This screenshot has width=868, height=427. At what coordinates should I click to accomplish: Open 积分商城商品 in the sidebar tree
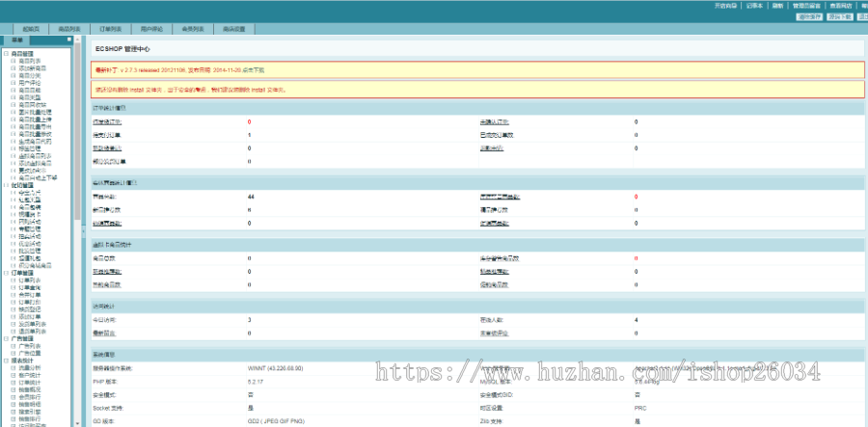point(36,265)
